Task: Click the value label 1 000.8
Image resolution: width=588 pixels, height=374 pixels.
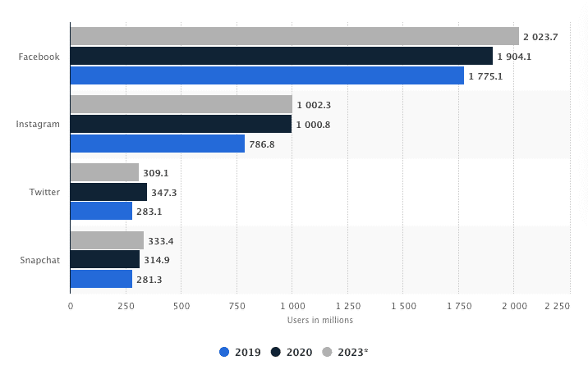Action: coord(313,125)
